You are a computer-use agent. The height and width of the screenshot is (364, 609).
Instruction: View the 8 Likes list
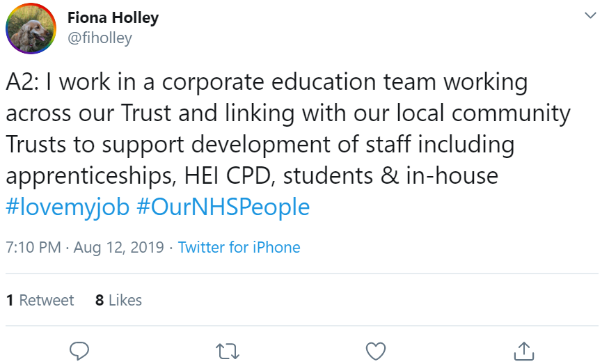tap(118, 300)
